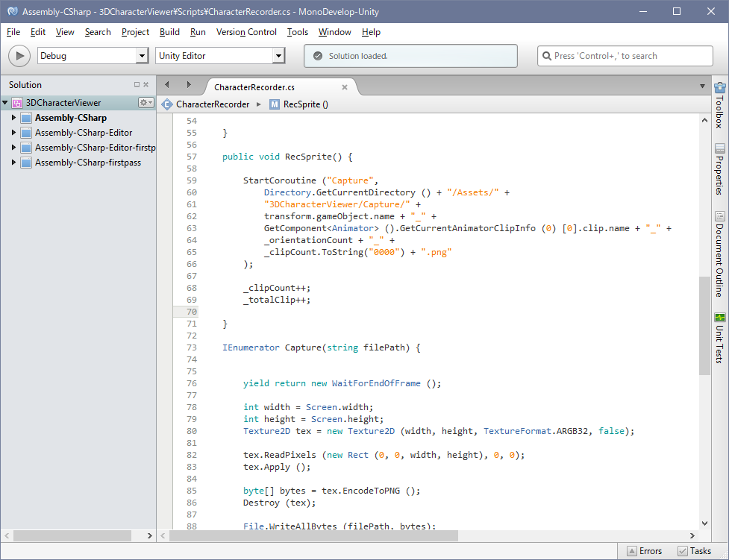
Task: Show the Errors pad
Action: pos(643,551)
